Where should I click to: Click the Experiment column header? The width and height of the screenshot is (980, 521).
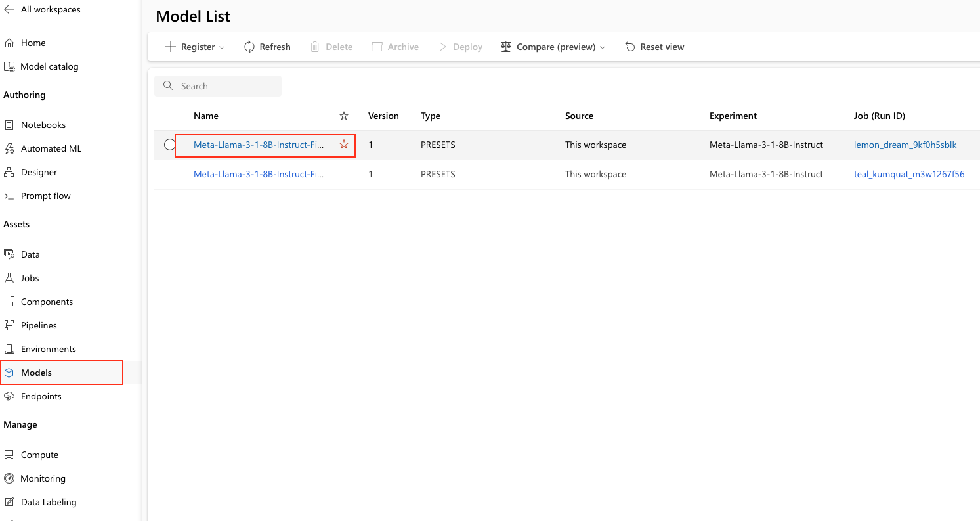(733, 116)
